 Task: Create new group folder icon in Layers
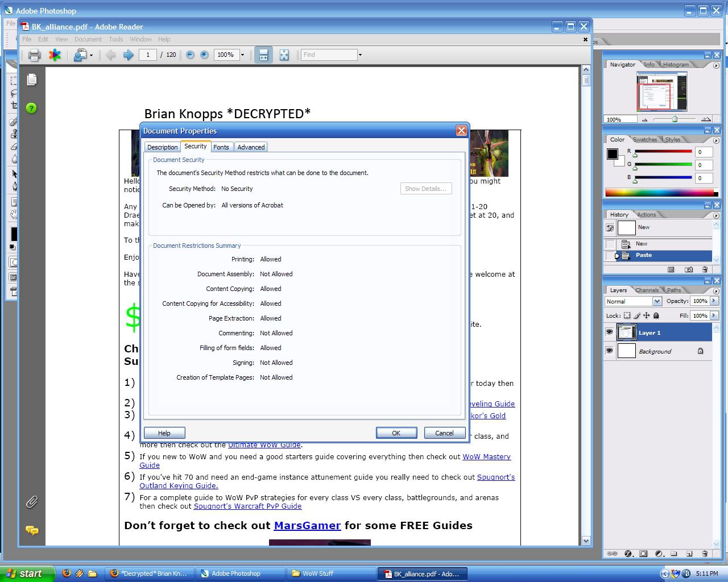coord(673,553)
